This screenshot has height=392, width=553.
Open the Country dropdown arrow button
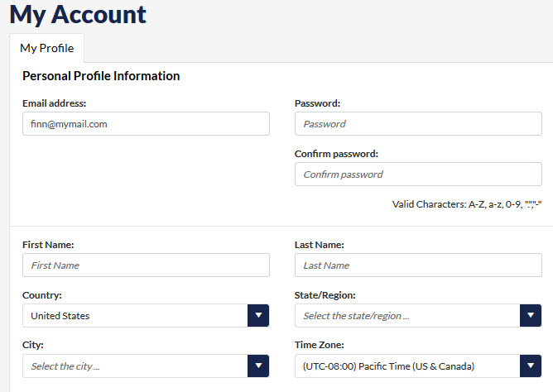(x=258, y=315)
